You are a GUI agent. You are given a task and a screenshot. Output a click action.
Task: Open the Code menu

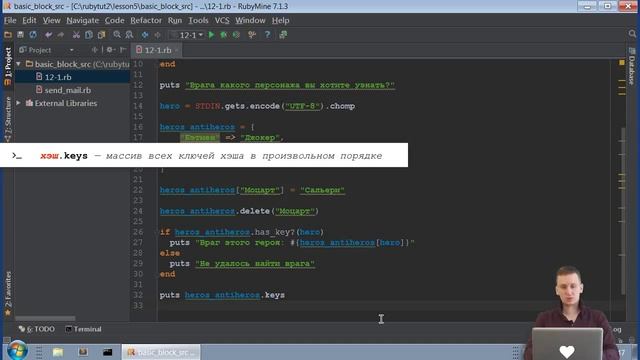pyautogui.click(x=114, y=20)
